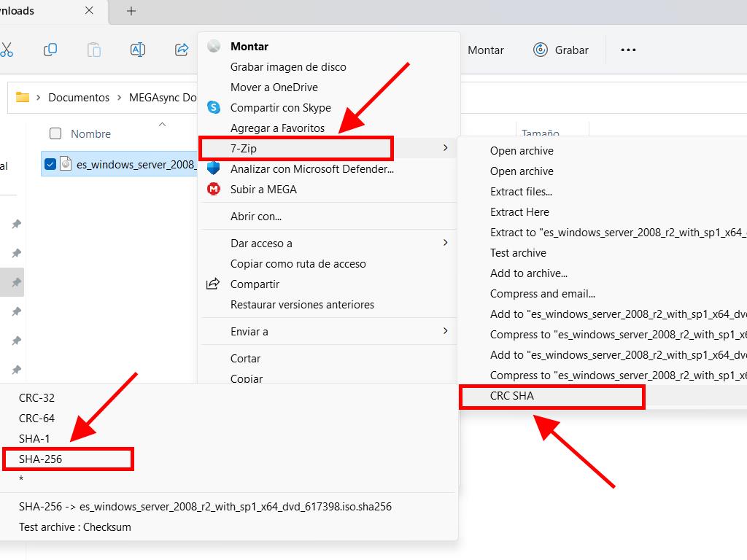Run Analizar con Microsoft Defender
Screen dimensions: 747x560
coord(311,168)
